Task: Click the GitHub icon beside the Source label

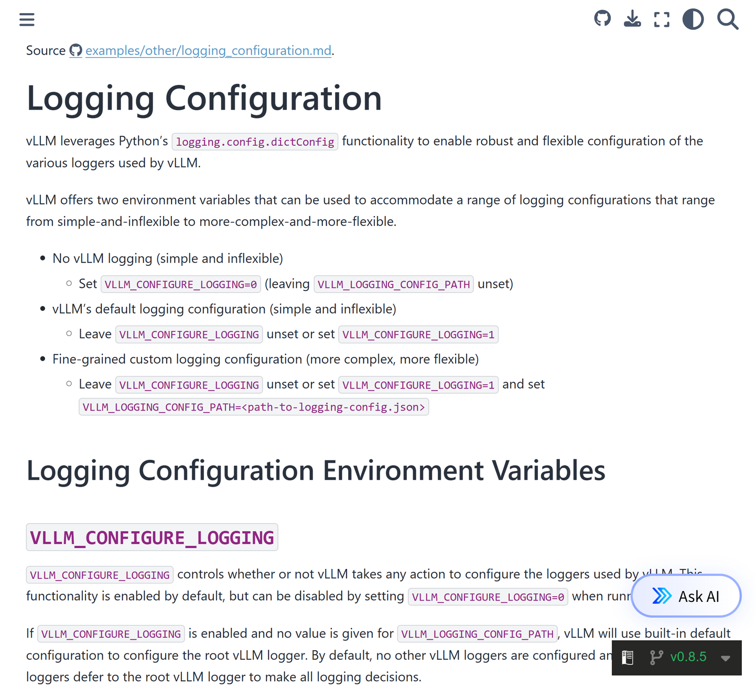Action: point(75,50)
